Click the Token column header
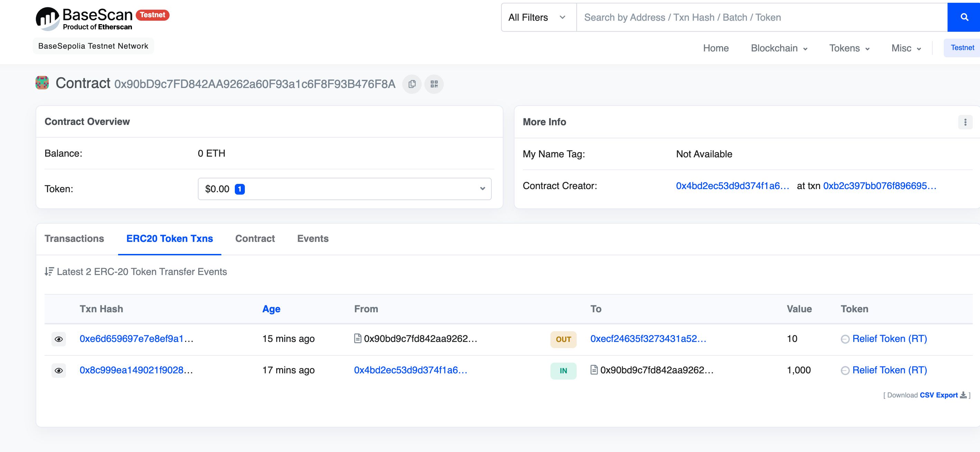The width and height of the screenshot is (980, 452). tap(854, 309)
